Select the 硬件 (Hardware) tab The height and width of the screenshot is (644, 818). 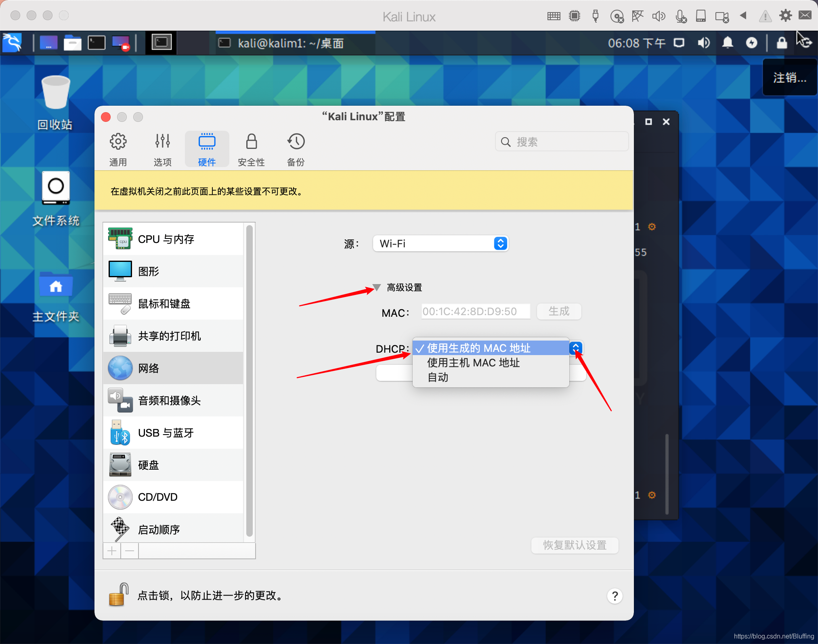(207, 149)
